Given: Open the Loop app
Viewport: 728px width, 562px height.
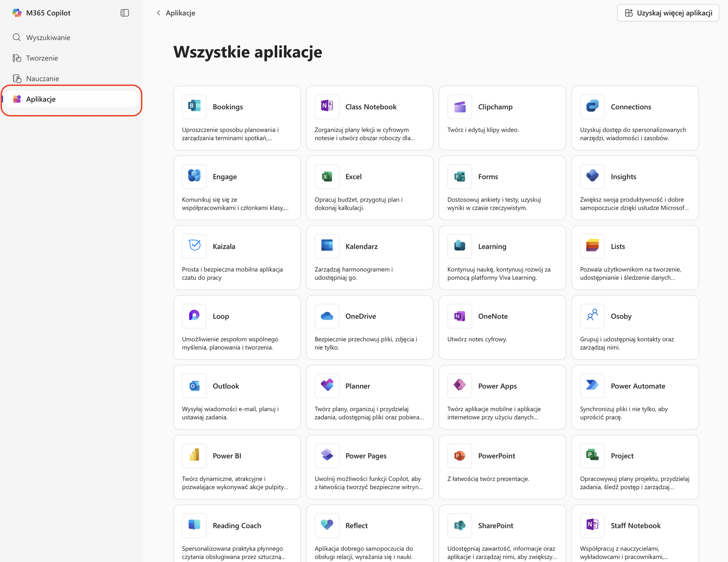Looking at the screenshot, I should (236, 327).
